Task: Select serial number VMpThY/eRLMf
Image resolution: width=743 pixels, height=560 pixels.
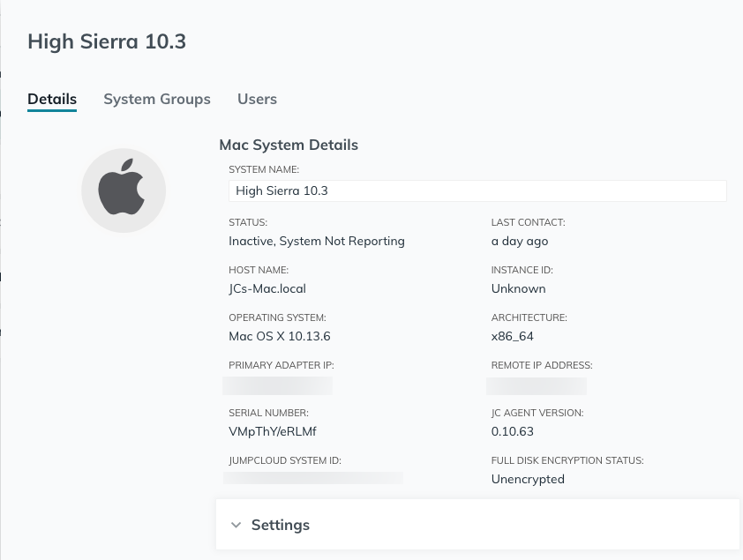Action: [273, 431]
